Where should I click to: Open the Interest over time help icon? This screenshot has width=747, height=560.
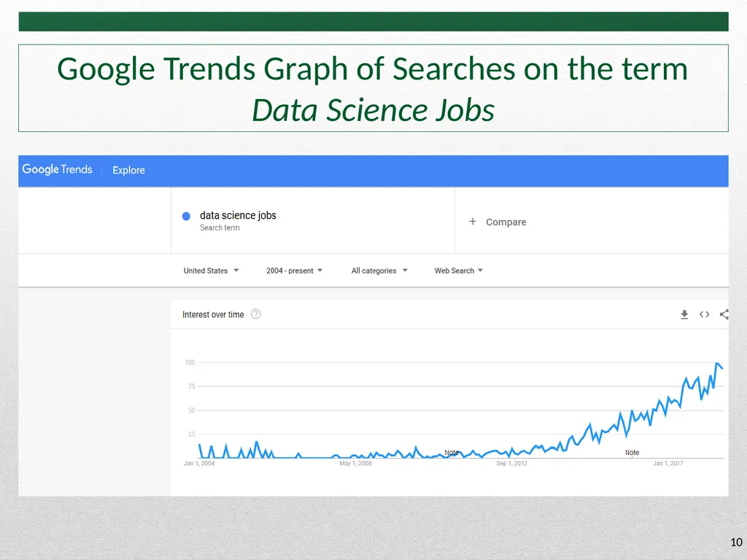click(256, 314)
